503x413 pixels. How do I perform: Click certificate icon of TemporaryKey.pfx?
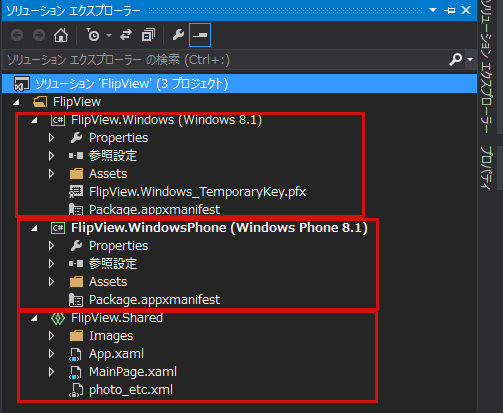click(76, 192)
